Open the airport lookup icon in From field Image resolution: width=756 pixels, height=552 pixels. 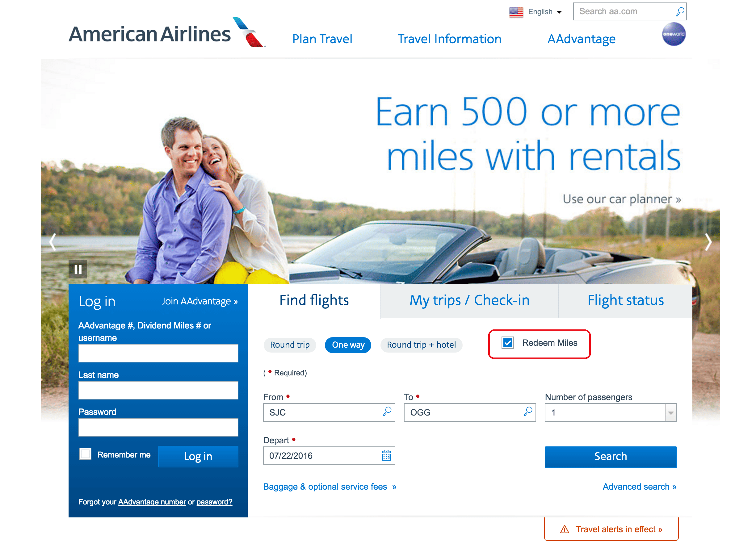point(387,412)
